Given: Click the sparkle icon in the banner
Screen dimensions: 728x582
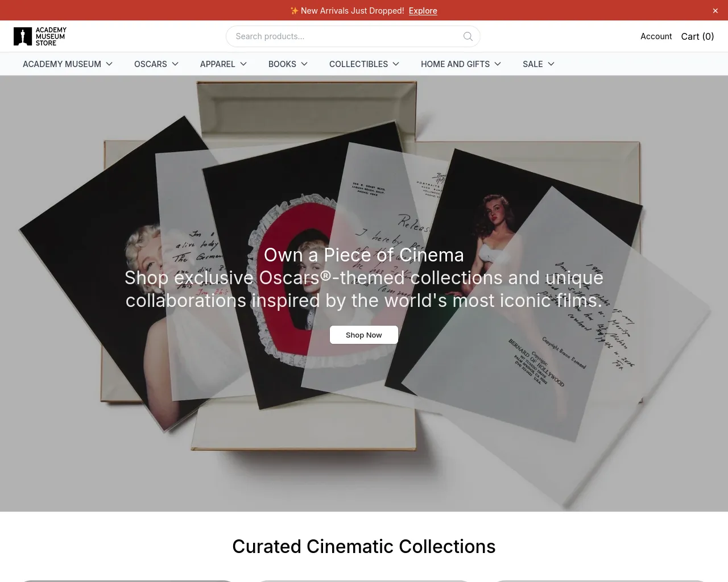Looking at the screenshot, I should click(x=294, y=11).
